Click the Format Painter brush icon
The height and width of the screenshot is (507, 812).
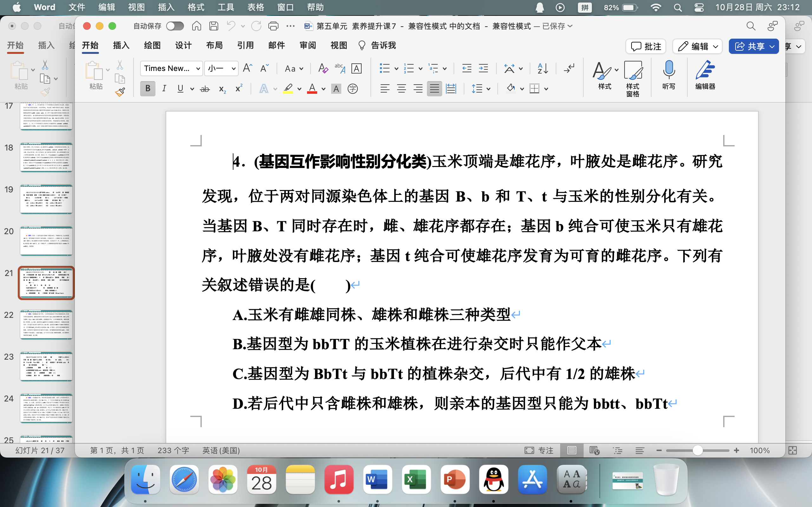pyautogui.click(x=120, y=92)
